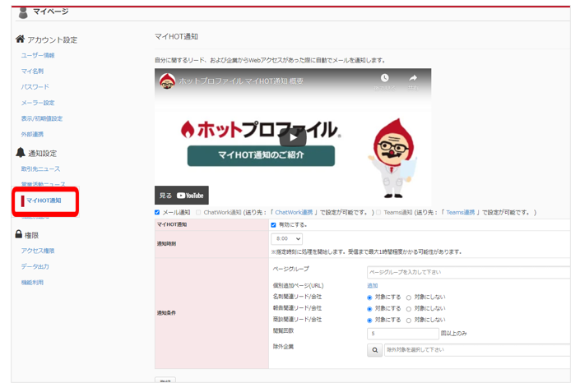Open データ出力 in sidebar
The image size is (580, 392).
point(35,266)
